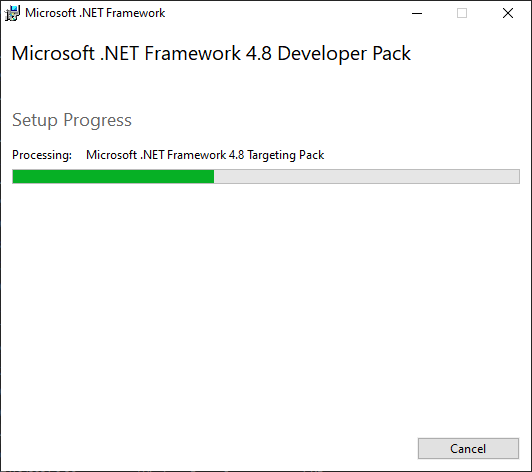Viewport: 532px width, 472px height.
Task: Click the gray unfilled progress bar portion
Action: 366,176
